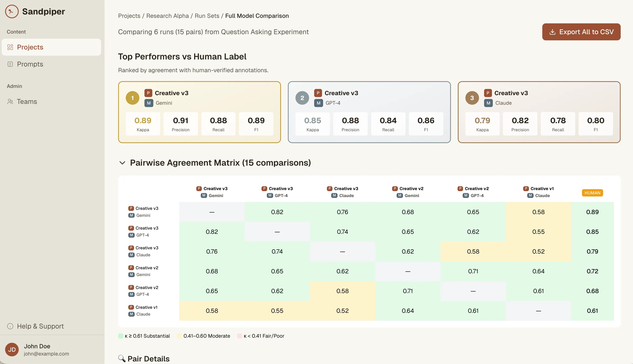Click the Help & Support info icon
633x364 pixels.
coord(10,326)
